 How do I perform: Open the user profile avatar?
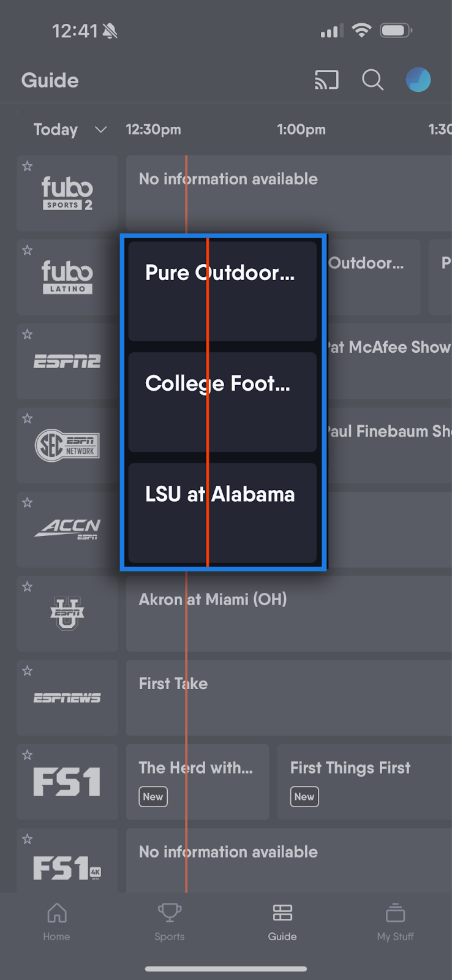click(418, 80)
